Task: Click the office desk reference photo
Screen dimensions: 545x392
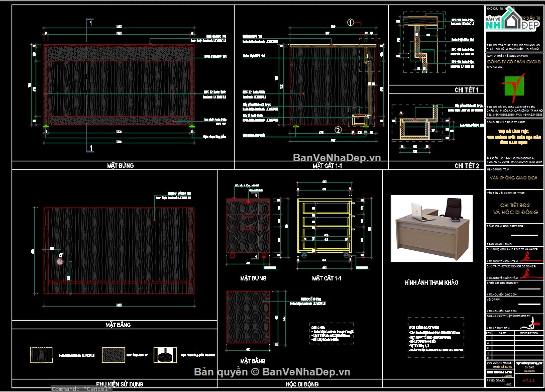Action: (x=432, y=226)
